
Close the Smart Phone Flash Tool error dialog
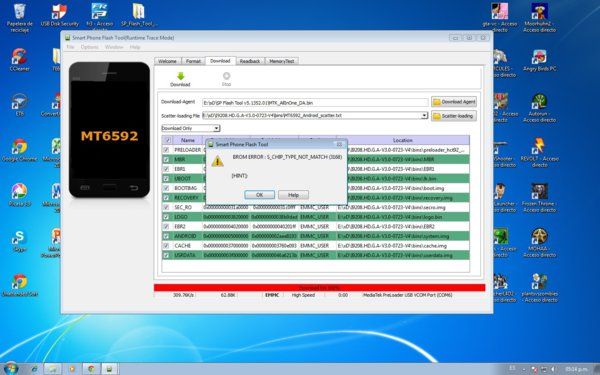tap(339, 144)
